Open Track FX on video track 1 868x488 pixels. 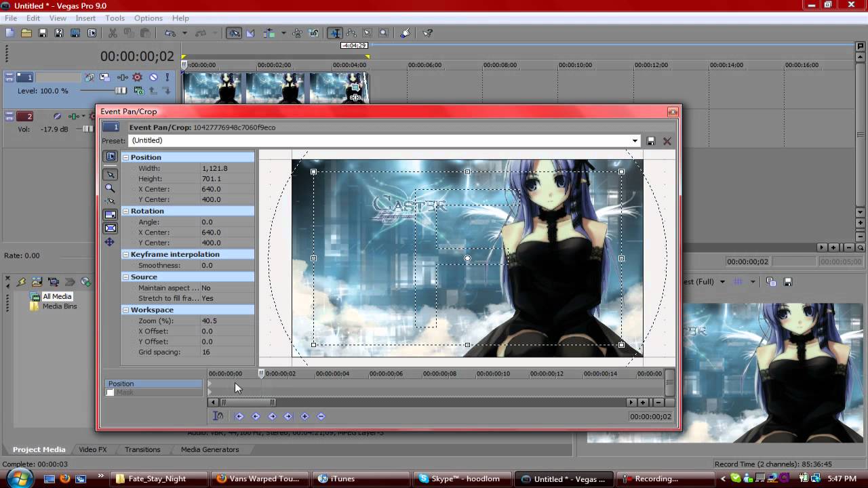click(x=122, y=77)
